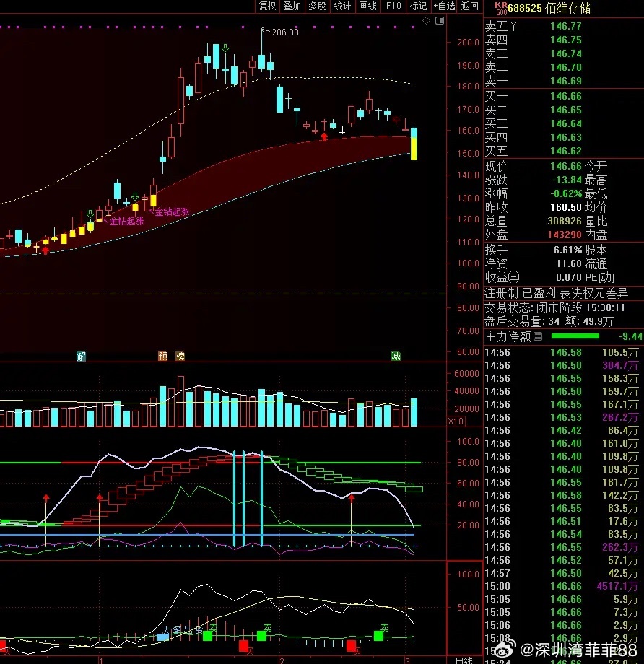Click the 减 event marker
Image resolution: width=644 pixels, height=664 pixels.
(396, 356)
